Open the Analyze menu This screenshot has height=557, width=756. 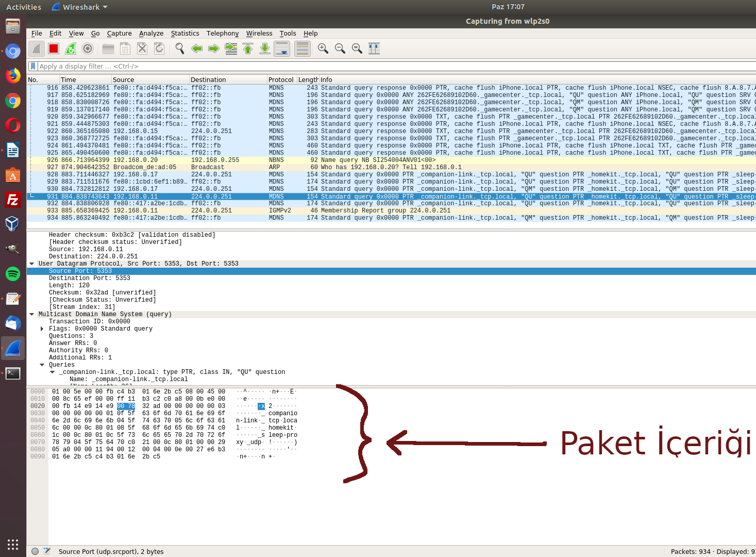(151, 34)
